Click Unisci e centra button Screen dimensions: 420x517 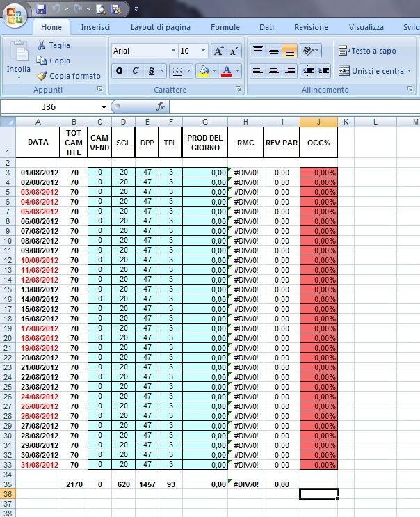373,71
